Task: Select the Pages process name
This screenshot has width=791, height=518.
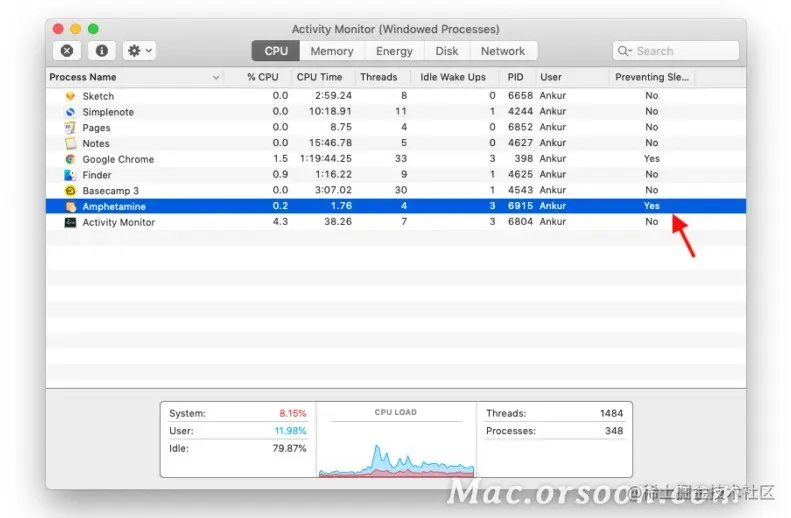Action: click(96, 128)
